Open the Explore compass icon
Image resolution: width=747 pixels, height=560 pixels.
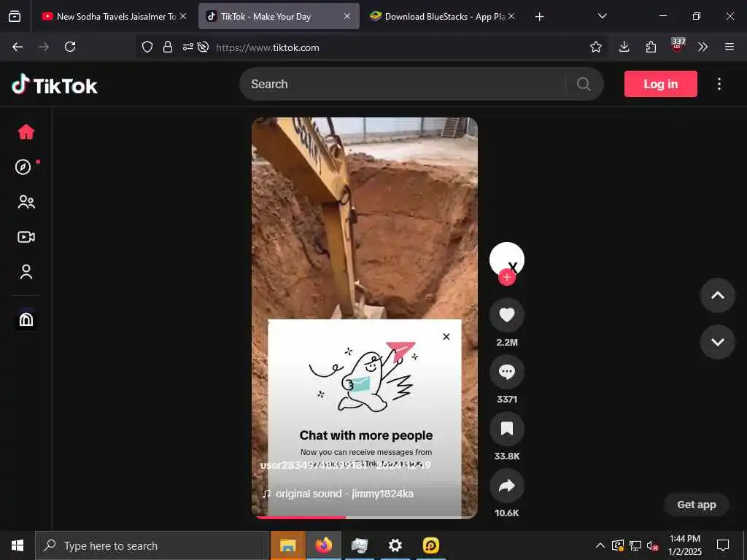pyautogui.click(x=23, y=167)
